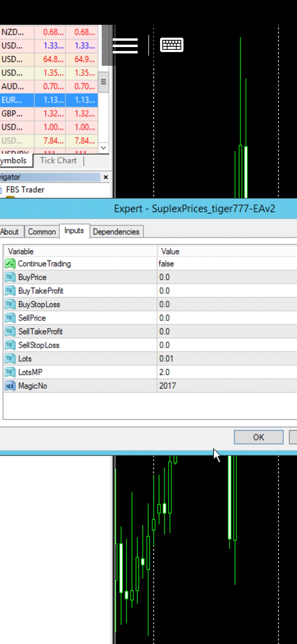Click the MagicNo integer icon
This screenshot has width=297, height=644.
pyautogui.click(x=10, y=386)
